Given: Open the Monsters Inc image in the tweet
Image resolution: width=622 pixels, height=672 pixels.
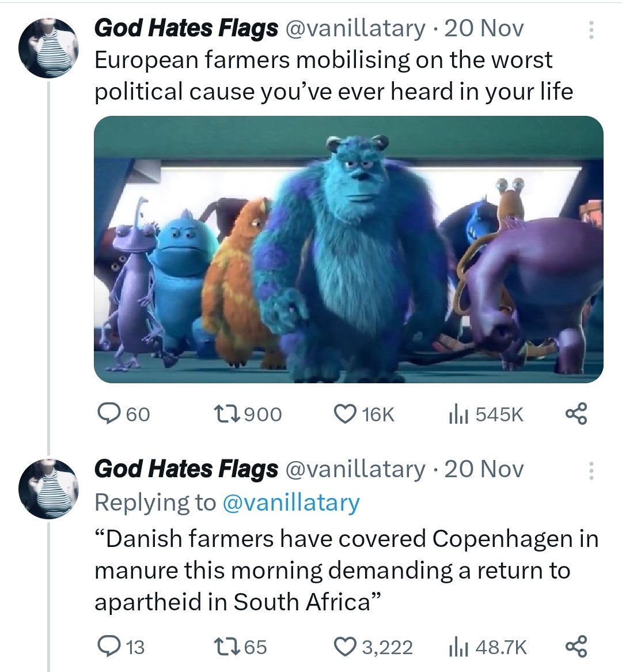Looking at the screenshot, I should pyautogui.click(x=348, y=250).
